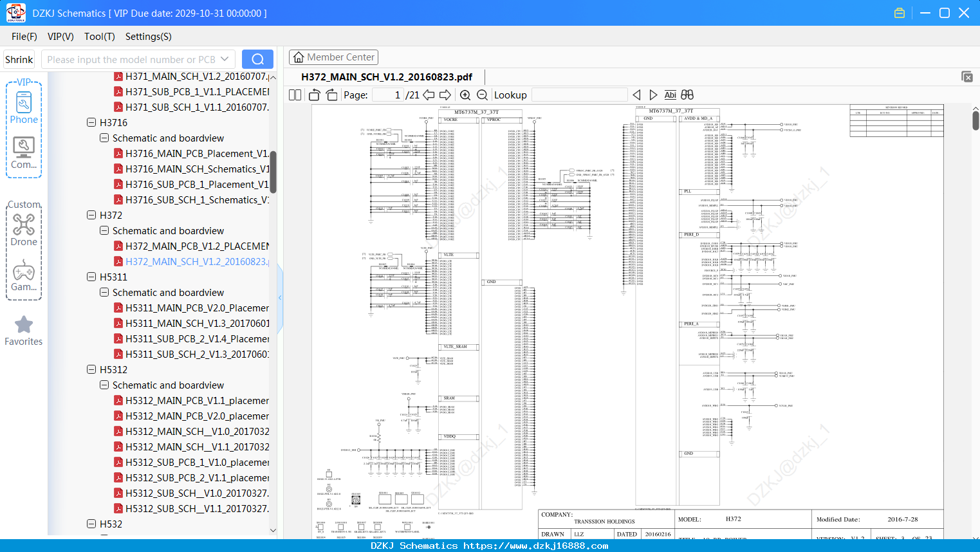Collapse Schematic and boardview under H3716

[104, 138]
